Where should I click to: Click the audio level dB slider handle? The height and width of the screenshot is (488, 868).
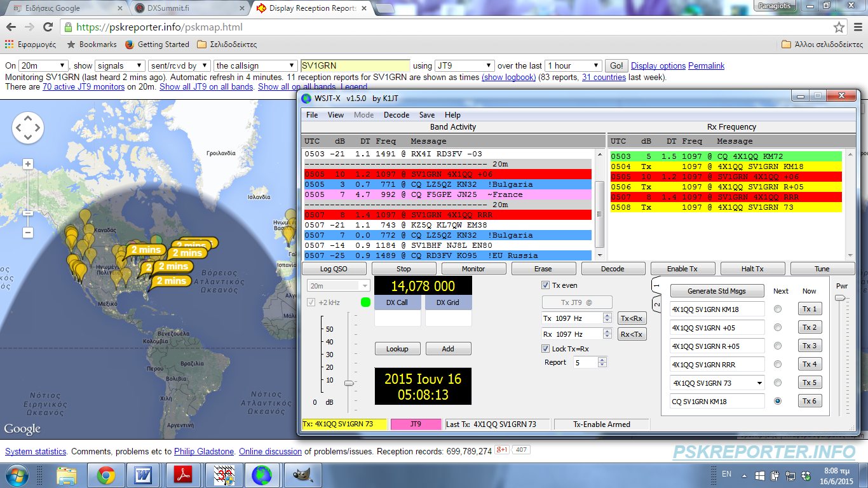tap(349, 383)
